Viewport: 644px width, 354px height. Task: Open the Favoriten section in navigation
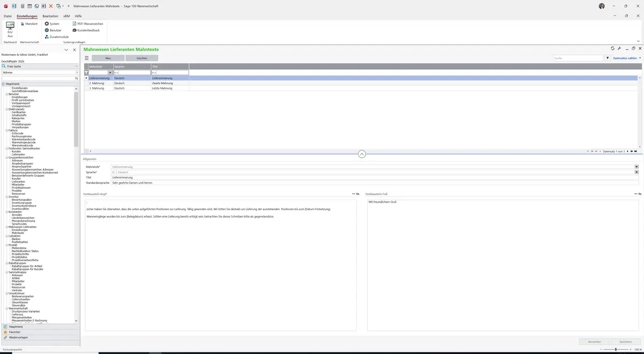(x=40, y=332)
